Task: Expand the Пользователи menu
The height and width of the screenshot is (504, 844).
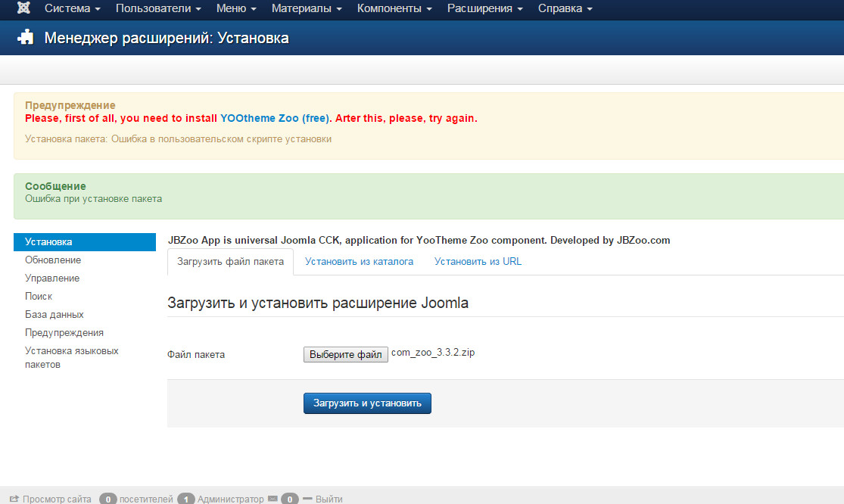Action: [x=158, y=9]
